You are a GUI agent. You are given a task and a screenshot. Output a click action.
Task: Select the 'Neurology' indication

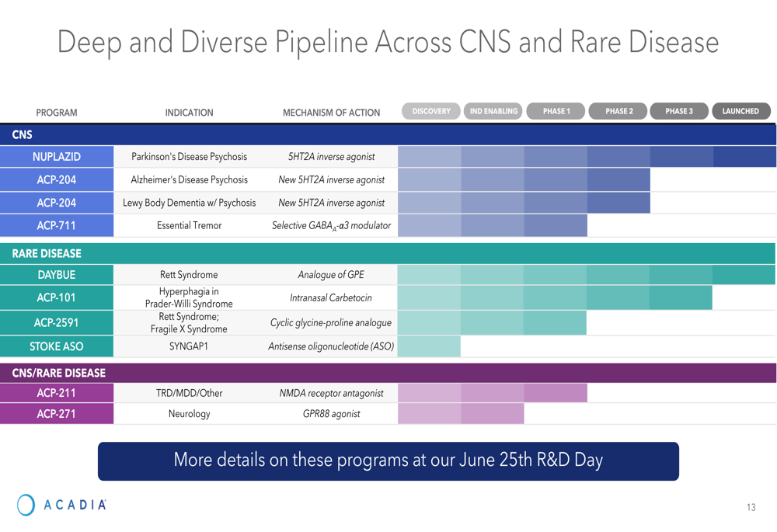(x=190, y=414)
